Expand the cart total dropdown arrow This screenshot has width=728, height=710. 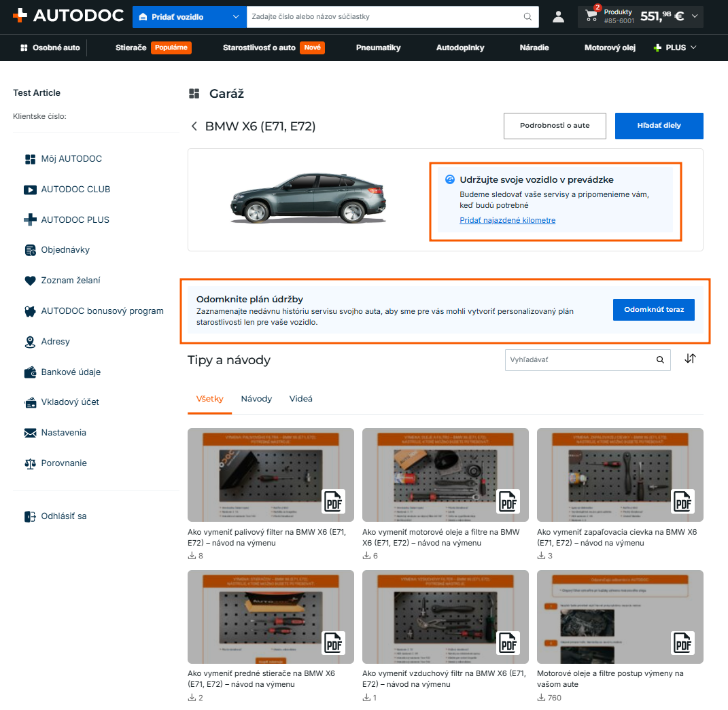click(x=695, y=16)
